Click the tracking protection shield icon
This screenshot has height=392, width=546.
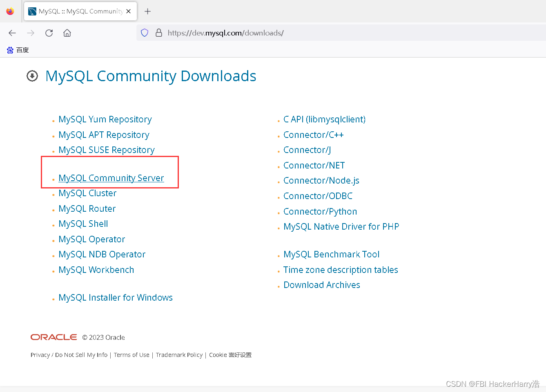coord(145,33)
